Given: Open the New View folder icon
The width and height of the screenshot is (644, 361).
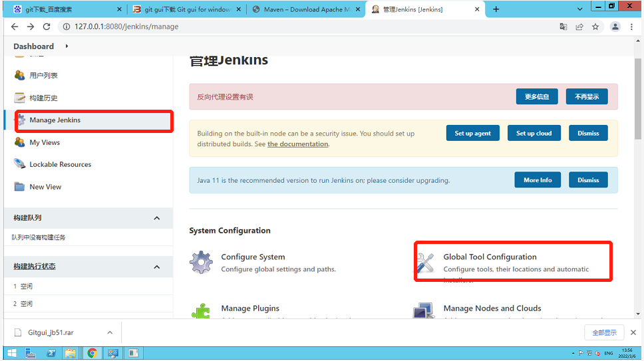Looking at the screenshot, I should [x=19, y=186].
